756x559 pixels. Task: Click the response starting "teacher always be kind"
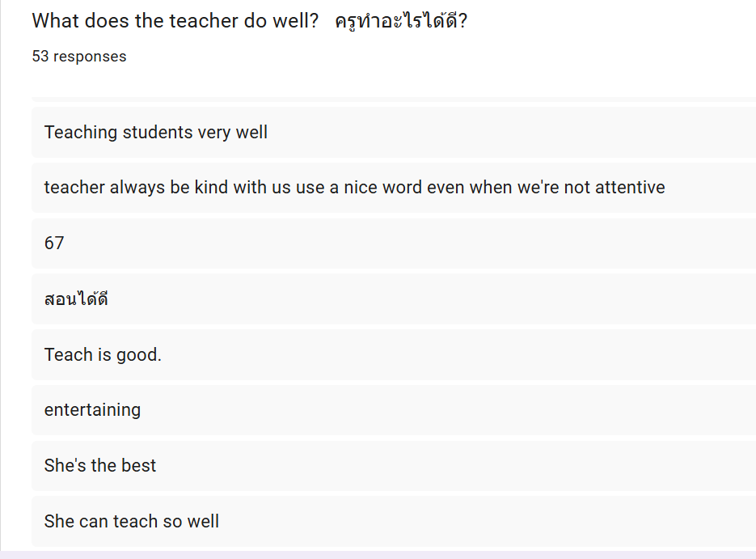354,188
